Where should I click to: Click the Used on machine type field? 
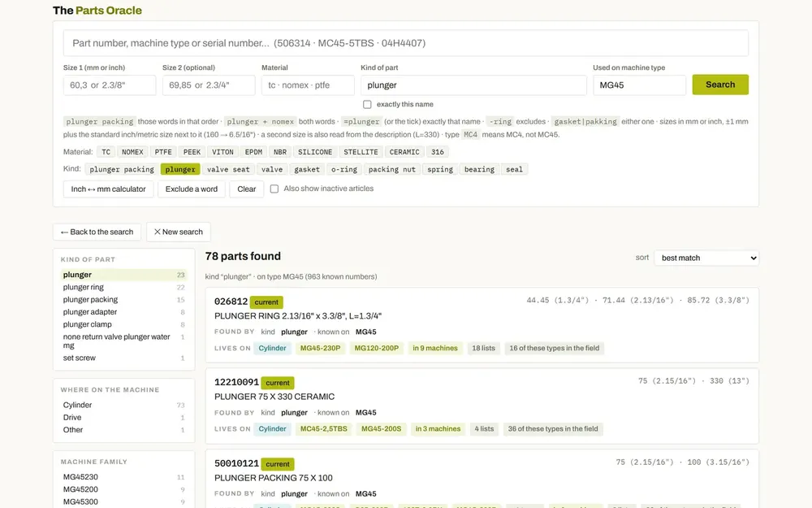[x=640, y=85]
